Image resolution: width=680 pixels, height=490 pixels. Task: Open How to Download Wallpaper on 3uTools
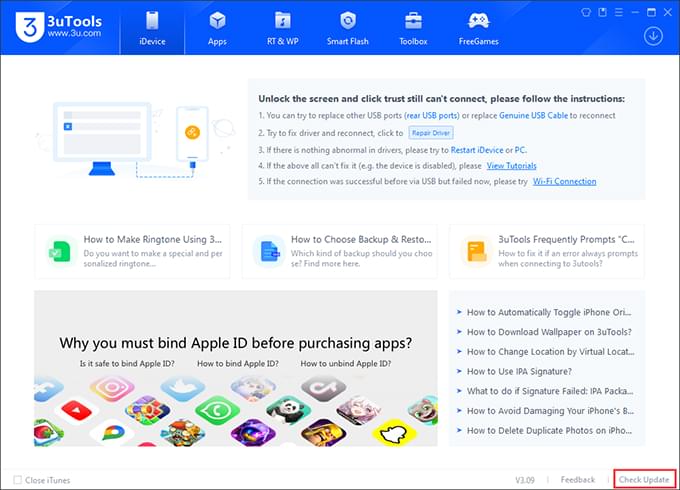[549, 332]
